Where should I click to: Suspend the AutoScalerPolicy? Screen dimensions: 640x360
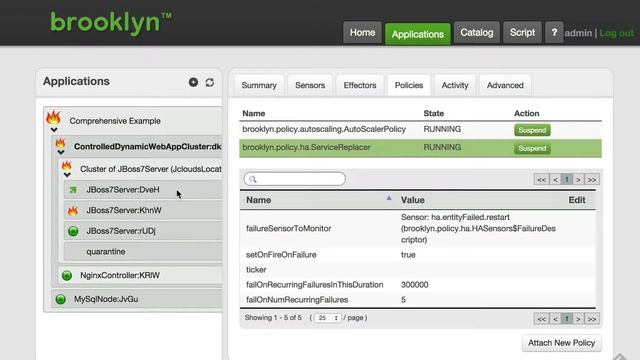532,130
